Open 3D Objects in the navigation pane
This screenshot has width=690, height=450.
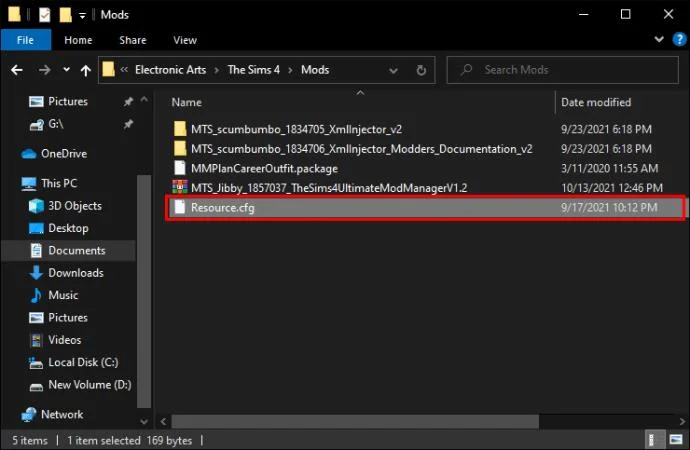click(75, 206)
